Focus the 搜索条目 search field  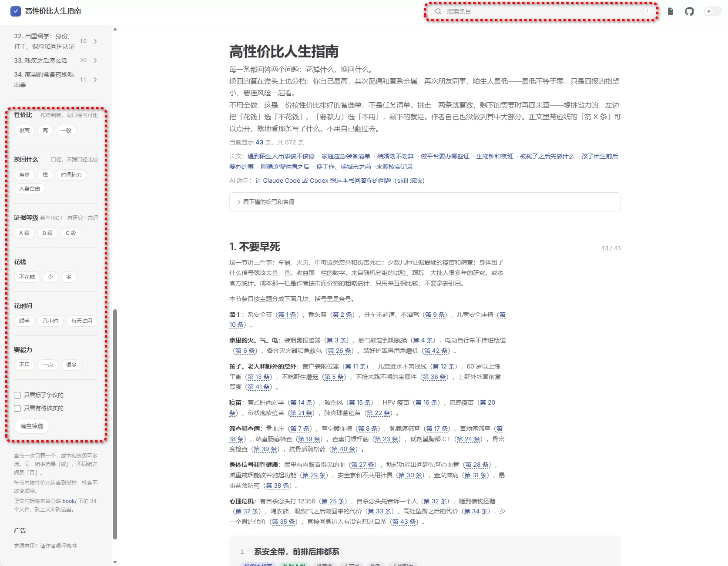[x=541, y=11]
